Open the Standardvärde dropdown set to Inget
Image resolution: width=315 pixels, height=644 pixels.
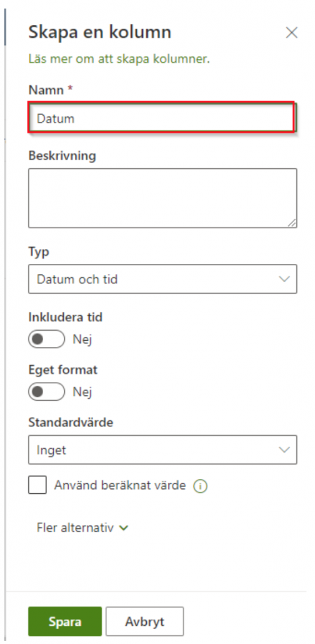[x=162, y=450]
